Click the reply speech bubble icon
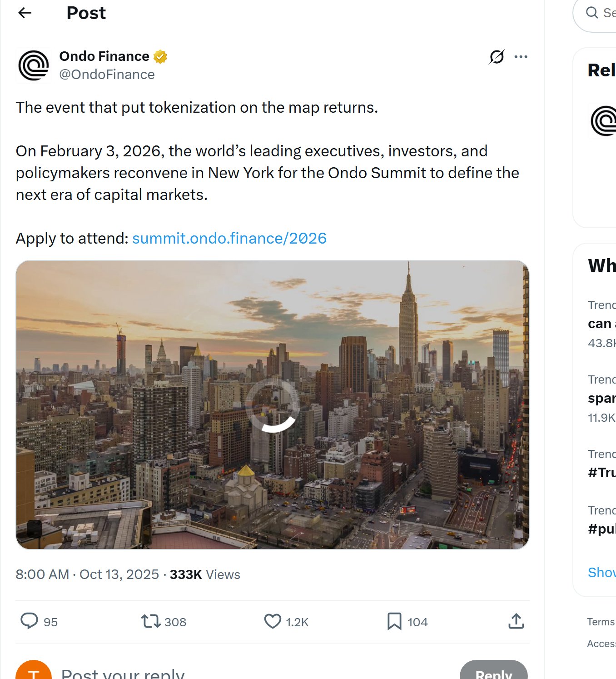 pos(29,621)
